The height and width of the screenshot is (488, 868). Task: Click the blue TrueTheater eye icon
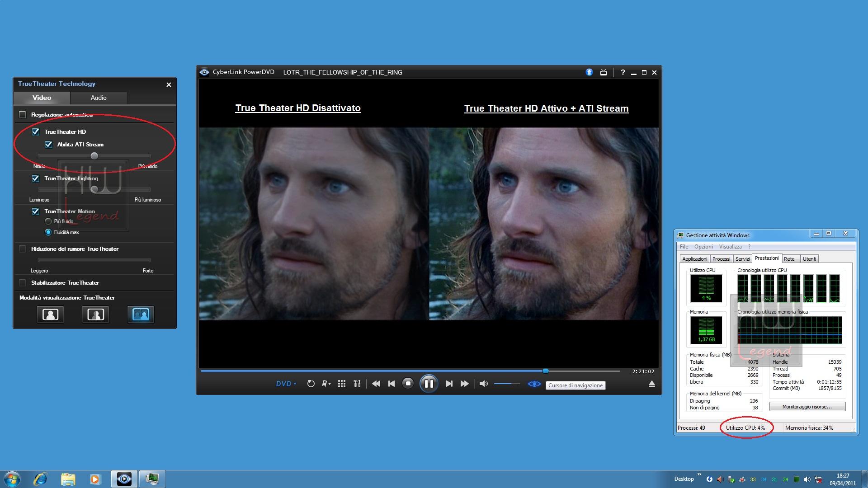(x=534, y=384)
